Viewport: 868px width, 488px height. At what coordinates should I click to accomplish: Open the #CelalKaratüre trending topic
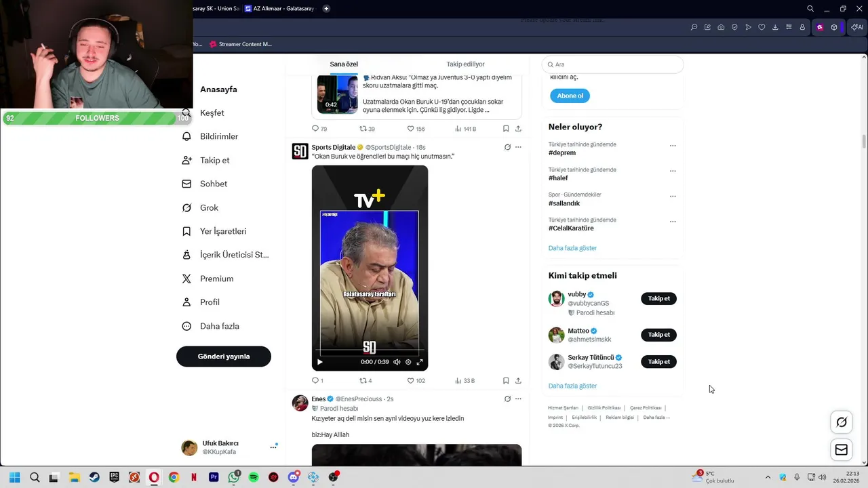(571, 228)
